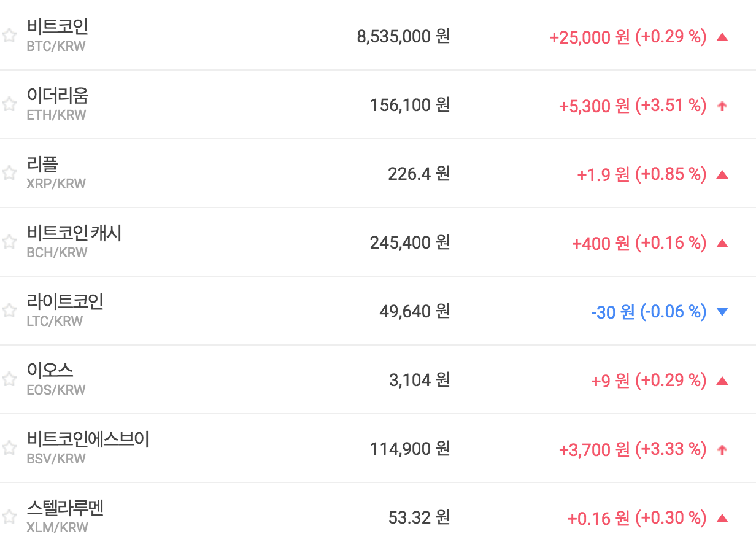756x550 pixels.
Task: Favorite the Bitcoin Cash BCH/KRW row
Action: 9,242
